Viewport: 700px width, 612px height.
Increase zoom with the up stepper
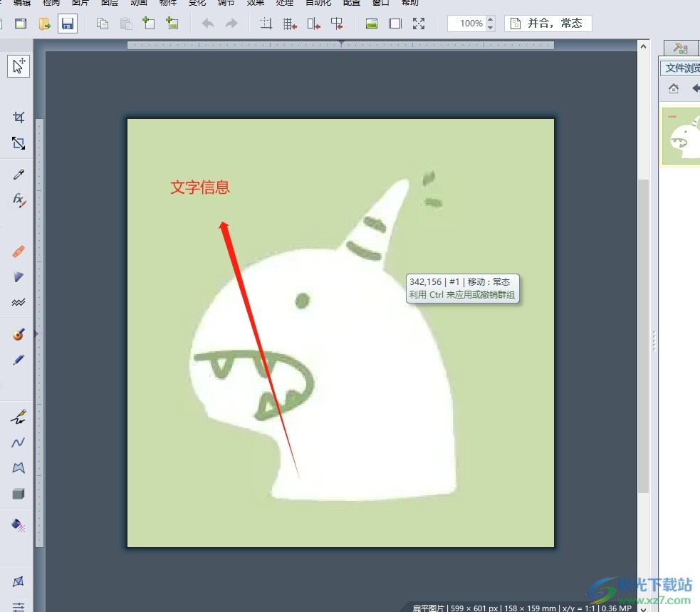pos(490,19)
